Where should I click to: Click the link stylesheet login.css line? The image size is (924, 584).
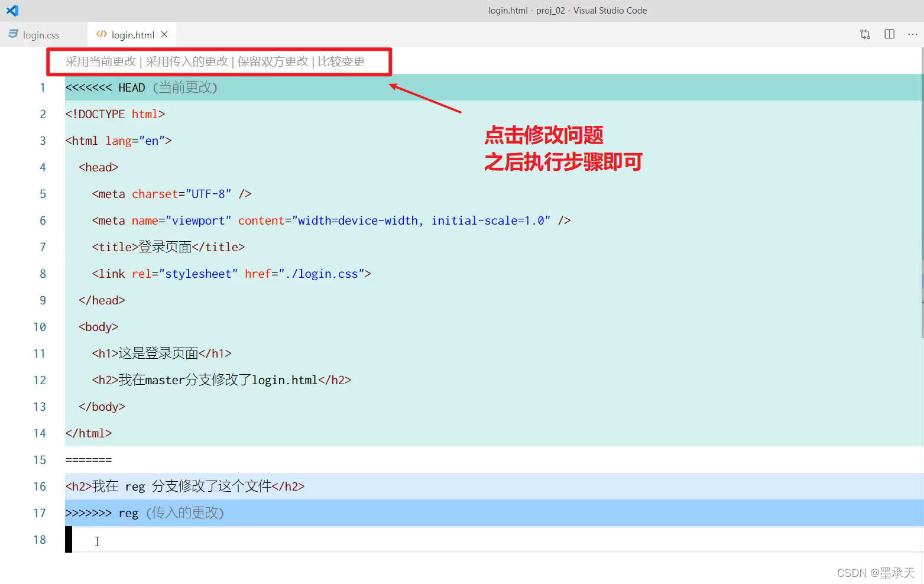point(494,274)
